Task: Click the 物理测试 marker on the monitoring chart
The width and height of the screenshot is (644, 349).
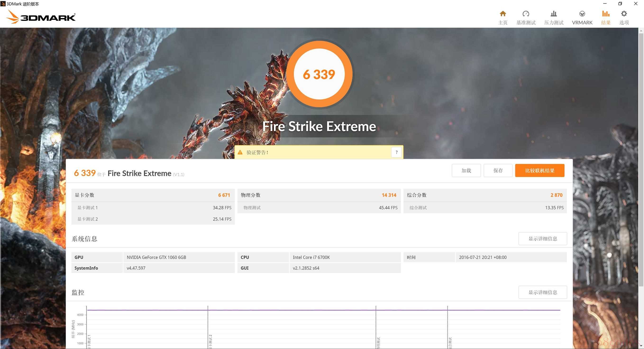Action: tap(378, 343)
